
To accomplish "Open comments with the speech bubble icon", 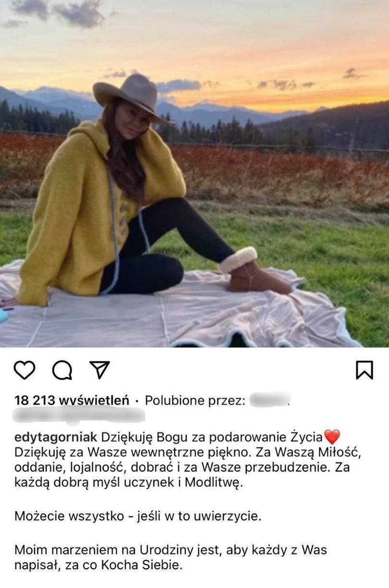I will [x=62, y=370].
